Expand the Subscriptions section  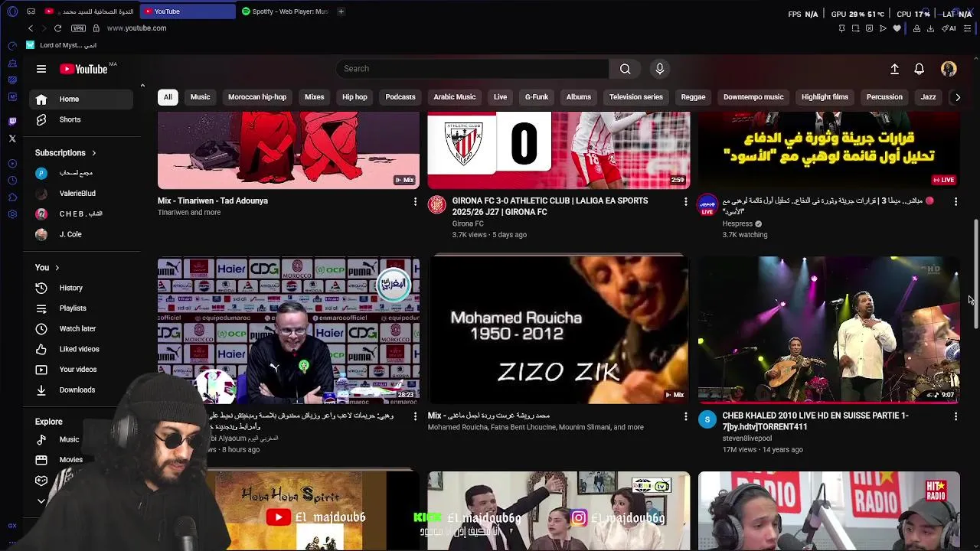tap(66, 153)
